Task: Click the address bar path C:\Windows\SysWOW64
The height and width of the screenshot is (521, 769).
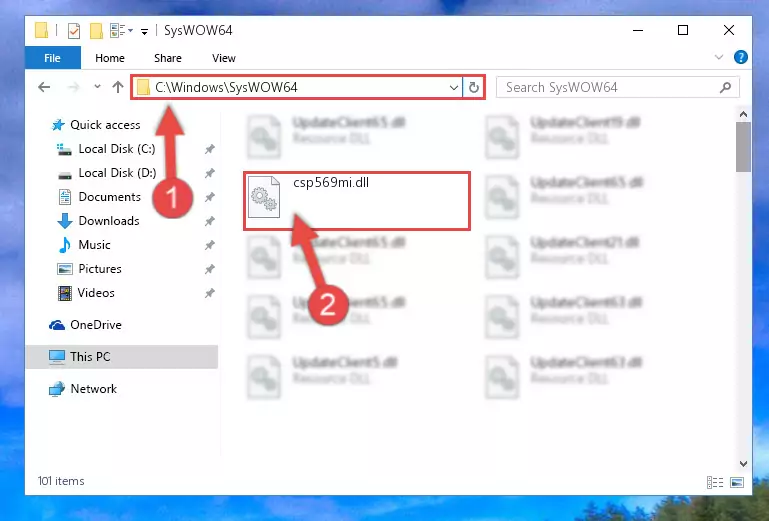Action: 226,87
